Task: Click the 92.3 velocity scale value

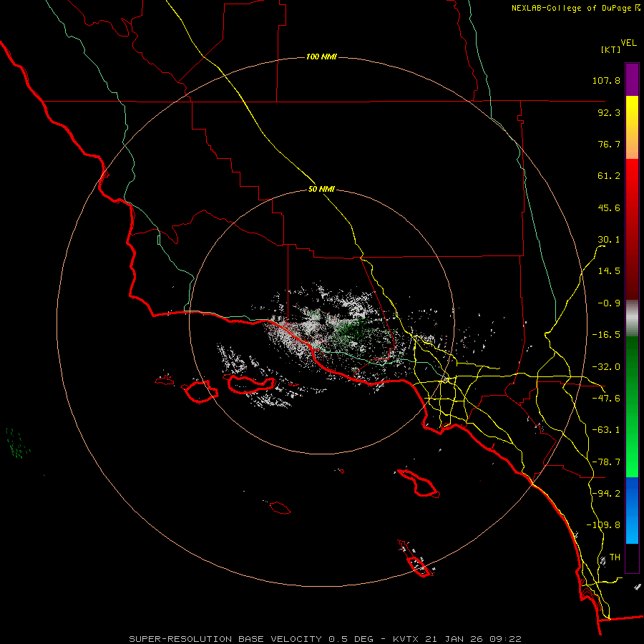Action: coord(609,112)
